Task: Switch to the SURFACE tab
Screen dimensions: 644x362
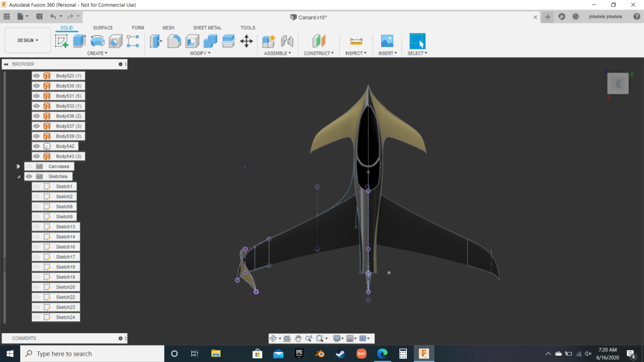Action: coord(103,28)
